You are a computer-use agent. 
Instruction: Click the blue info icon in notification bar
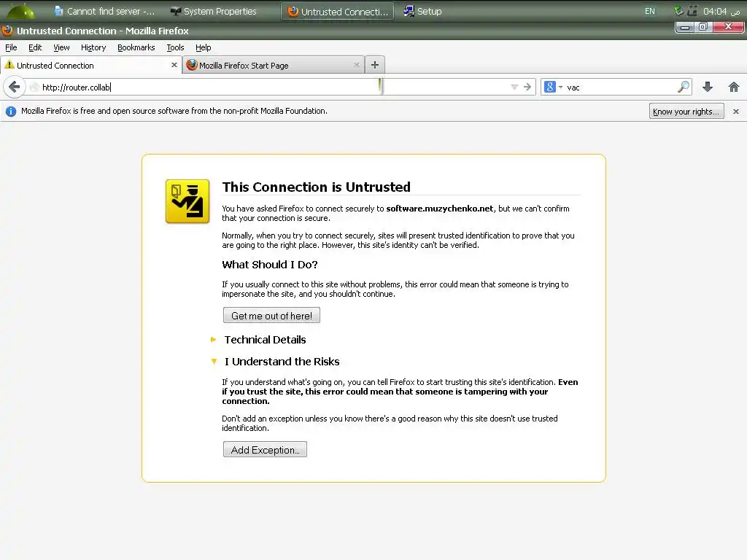tap(11, 112)
